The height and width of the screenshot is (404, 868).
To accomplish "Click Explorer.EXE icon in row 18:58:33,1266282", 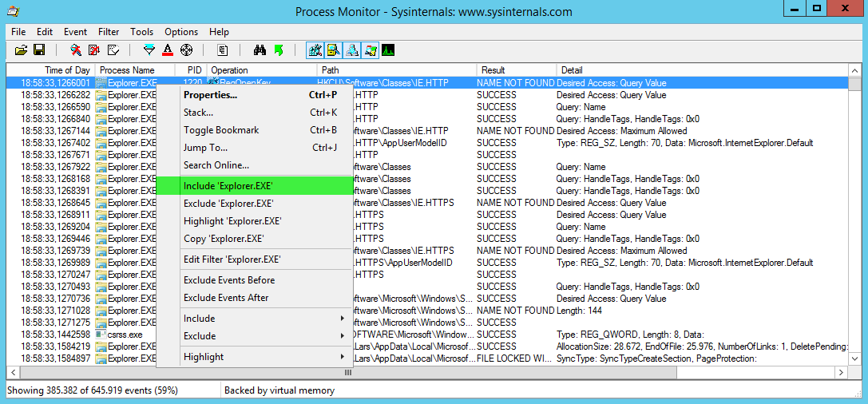I will click(x=101, y=95).
